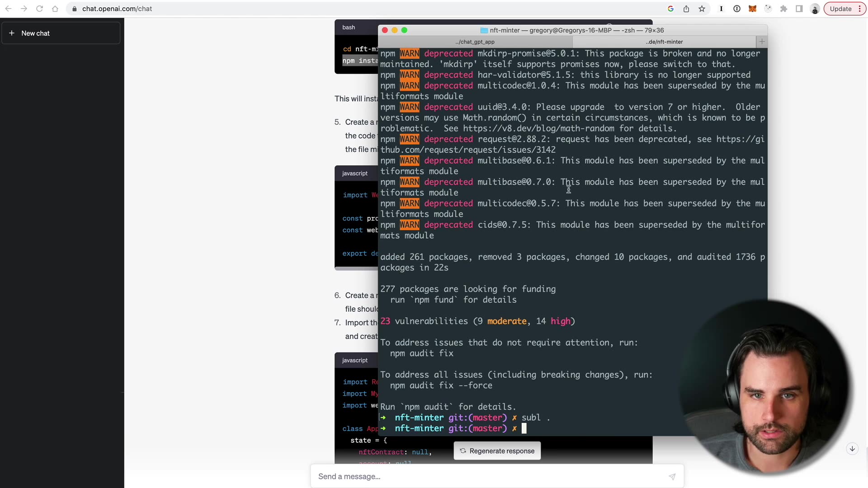The height and width of the screenshot is (488, 868).
Task: Click the scroll-to-bottom chevron
Action: click(x=853, y=449)
